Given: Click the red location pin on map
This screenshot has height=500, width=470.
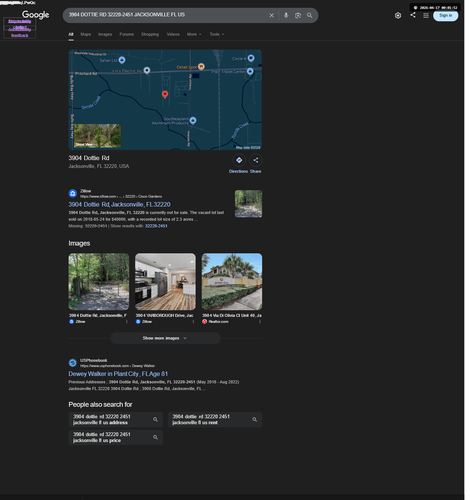Looking at the screenshot, I should (x=165, y=94).
